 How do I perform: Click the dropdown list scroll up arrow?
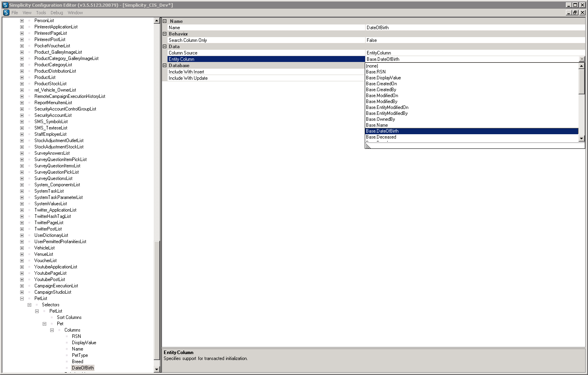point(581,66)
